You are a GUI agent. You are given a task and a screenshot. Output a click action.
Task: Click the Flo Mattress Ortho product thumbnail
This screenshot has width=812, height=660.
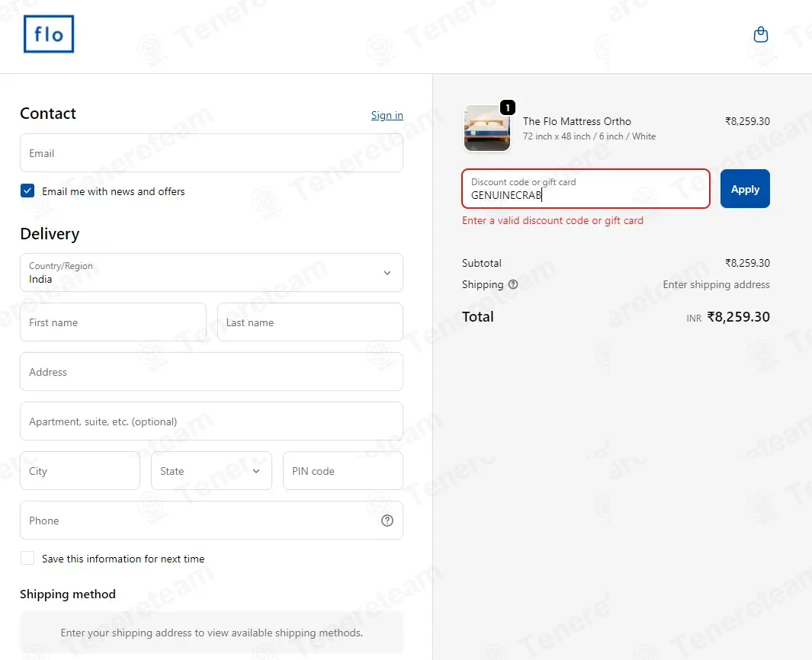[x=486, y=128]
